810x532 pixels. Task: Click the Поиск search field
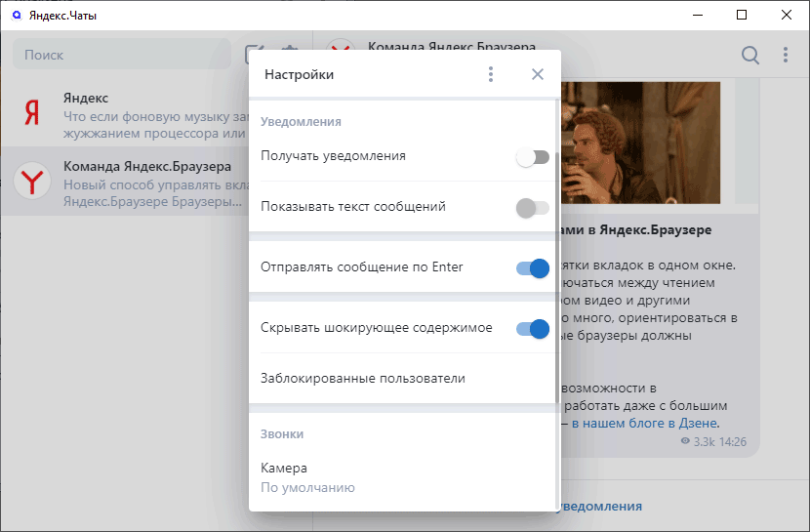tap(122, 55)
